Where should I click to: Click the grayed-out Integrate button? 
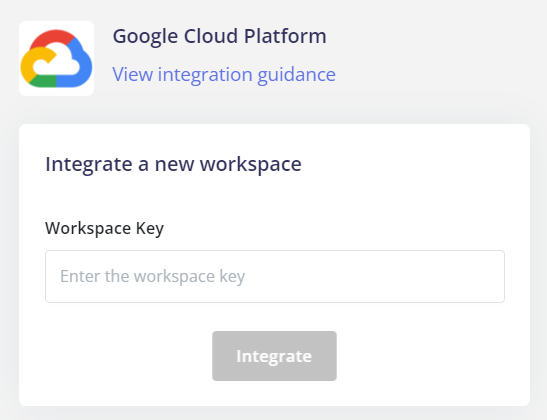[x=275, y=356]
